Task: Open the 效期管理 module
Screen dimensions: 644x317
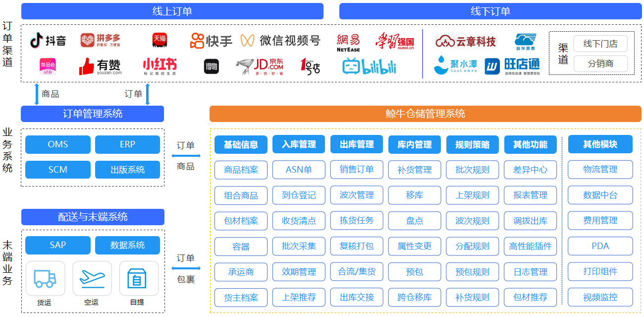Action: click(x=299, y=272)
